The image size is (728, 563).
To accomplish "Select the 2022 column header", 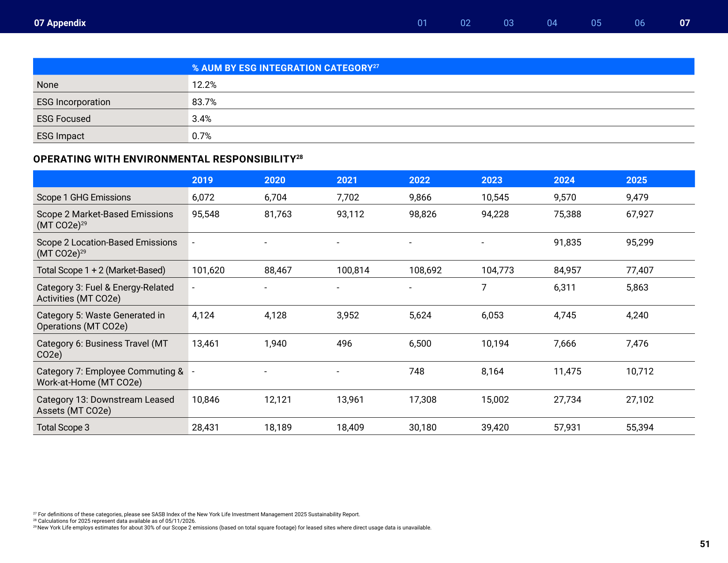I will click(420, 180).
